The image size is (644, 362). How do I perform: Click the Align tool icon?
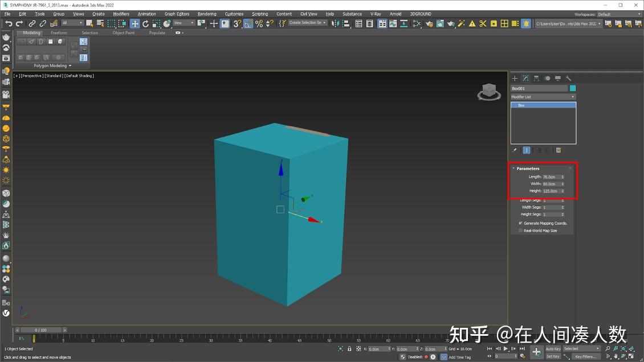coord(346,24)
